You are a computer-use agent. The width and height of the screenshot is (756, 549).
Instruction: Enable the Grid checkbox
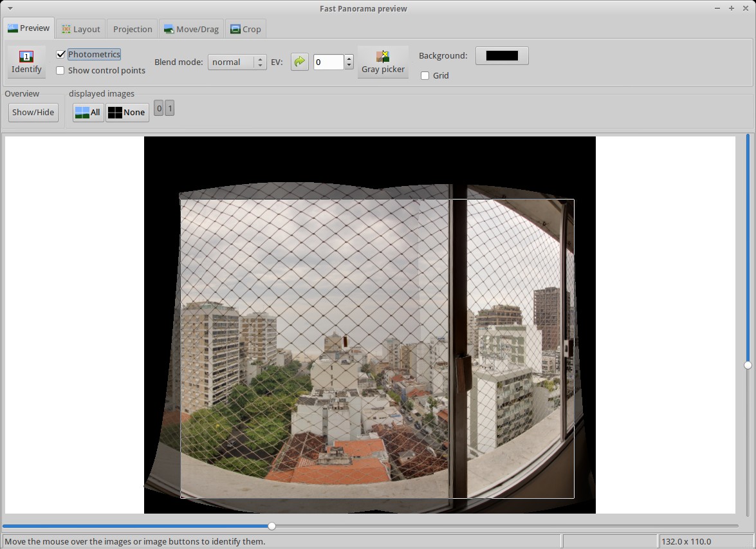click(x=425, y=75)
